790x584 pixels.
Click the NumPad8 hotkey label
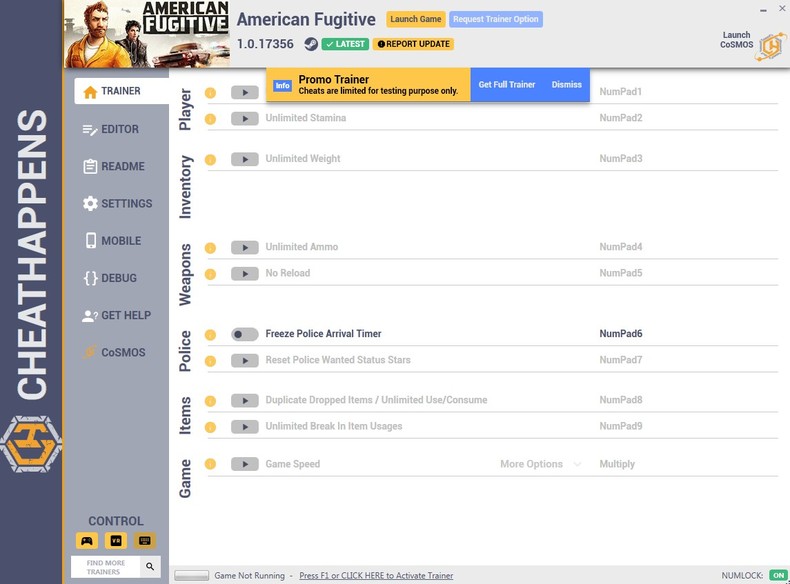tap(621, 400)
